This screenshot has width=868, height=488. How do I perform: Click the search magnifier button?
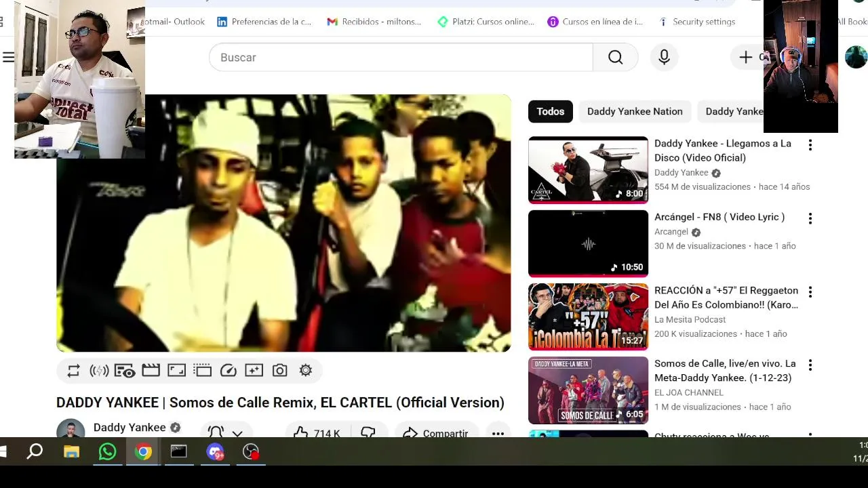coord(616,58)
